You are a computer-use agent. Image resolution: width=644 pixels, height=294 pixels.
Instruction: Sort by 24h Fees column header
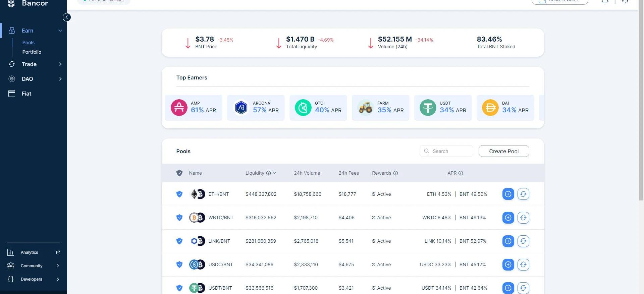(348, 173)
